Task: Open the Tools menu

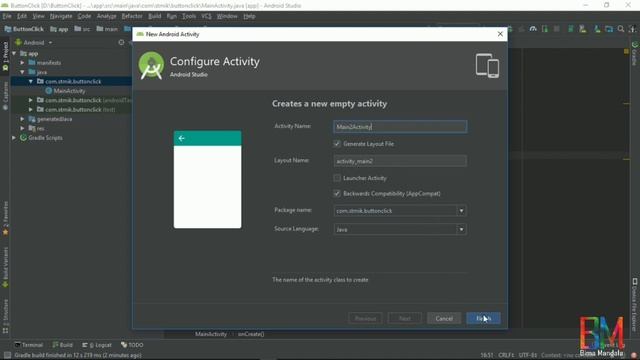Action: [x=189, y=16]
